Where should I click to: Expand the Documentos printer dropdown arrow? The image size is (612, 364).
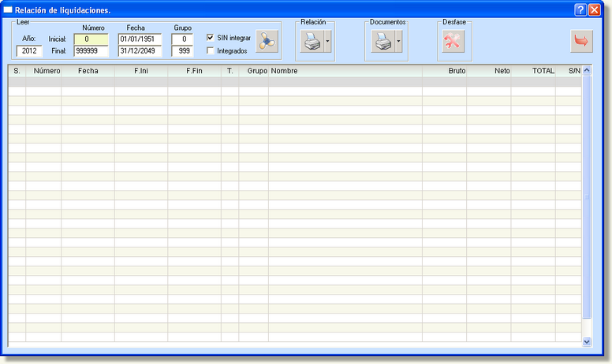tap(398, 41)
